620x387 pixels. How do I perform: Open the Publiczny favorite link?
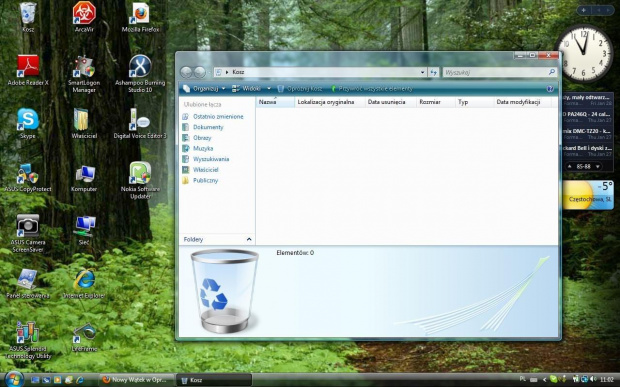tap(200, 181)
